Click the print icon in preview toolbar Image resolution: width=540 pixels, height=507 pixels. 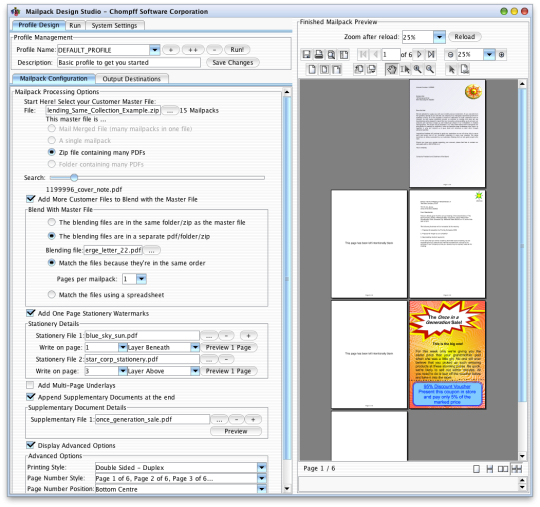(x=319, y=54)
